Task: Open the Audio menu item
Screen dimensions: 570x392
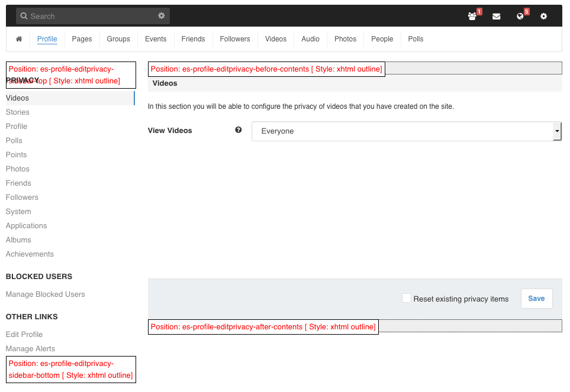Action: [x=310, y=39]
